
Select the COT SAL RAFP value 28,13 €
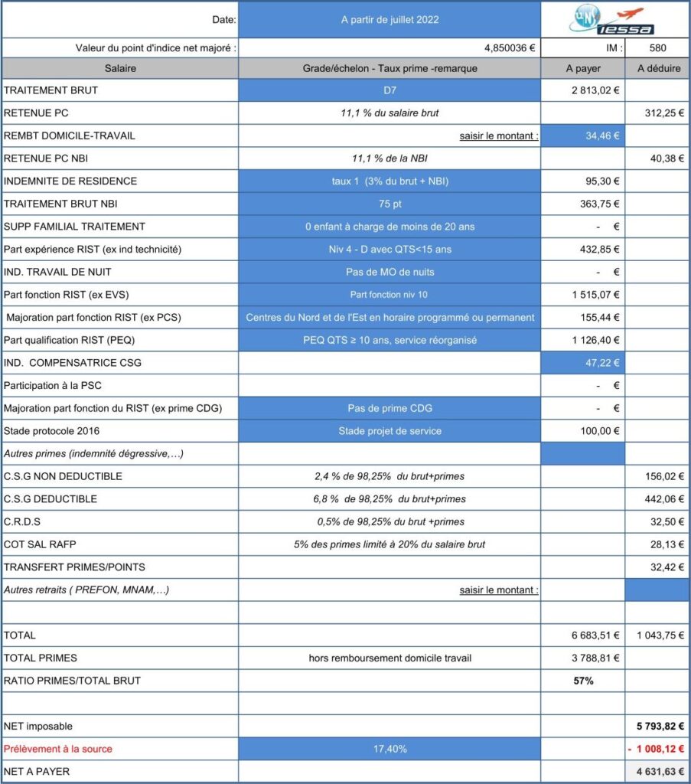667,544
